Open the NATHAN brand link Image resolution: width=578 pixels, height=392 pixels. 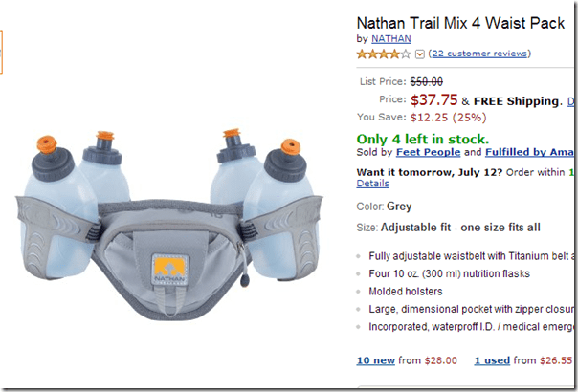click(391, 38)
